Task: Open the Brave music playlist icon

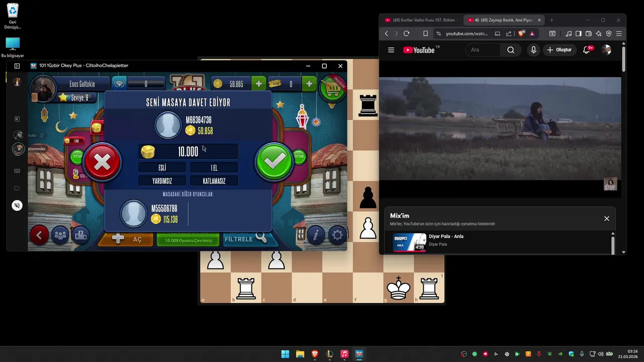Action: (x=569, y=34)
